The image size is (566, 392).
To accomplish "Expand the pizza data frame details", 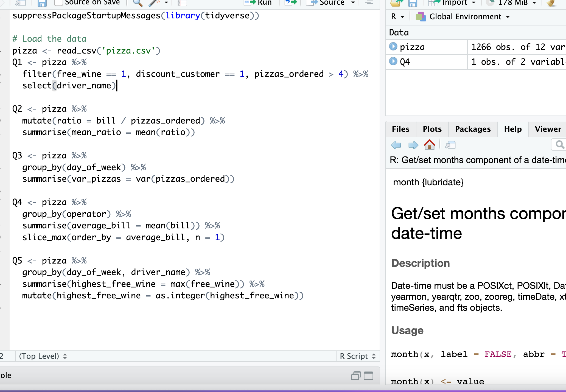I will 393,46.
